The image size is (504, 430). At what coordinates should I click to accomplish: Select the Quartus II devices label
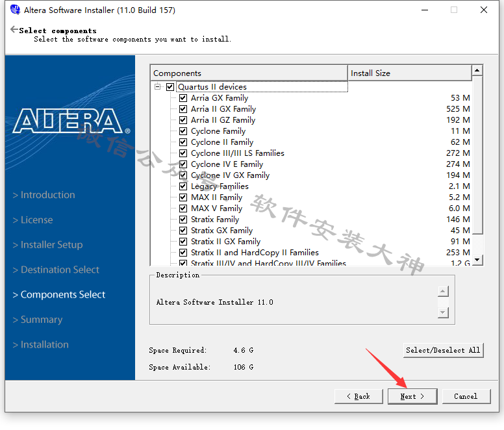212,87
